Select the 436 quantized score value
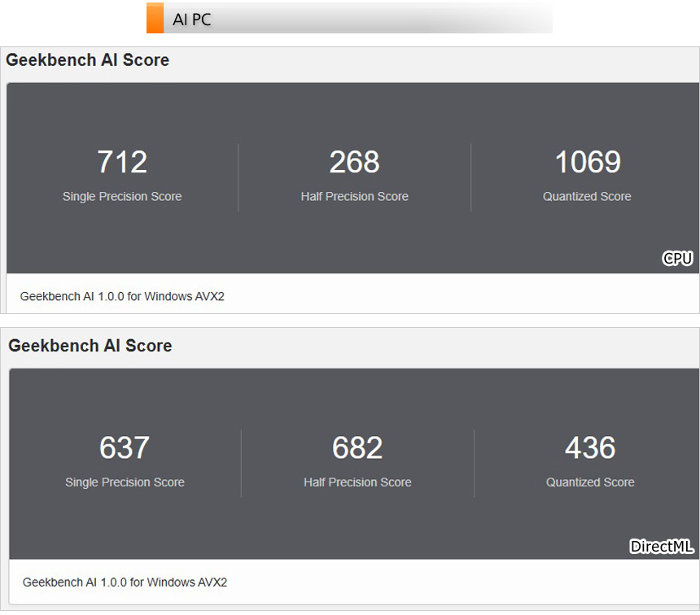This screenshot has height=615, width=700. click(x=590, y=447)
